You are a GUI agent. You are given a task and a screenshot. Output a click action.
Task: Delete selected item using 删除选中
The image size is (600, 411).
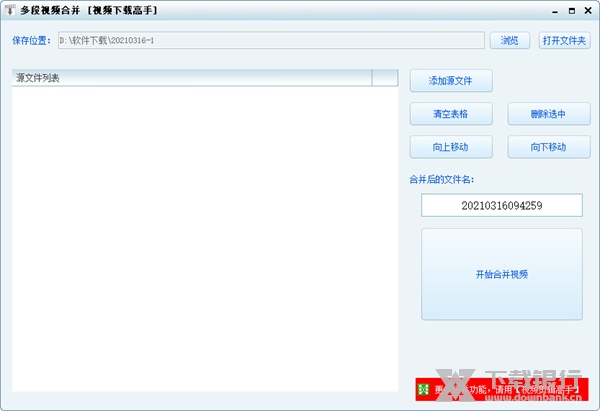pyautogui.click(x=549, y=114)
